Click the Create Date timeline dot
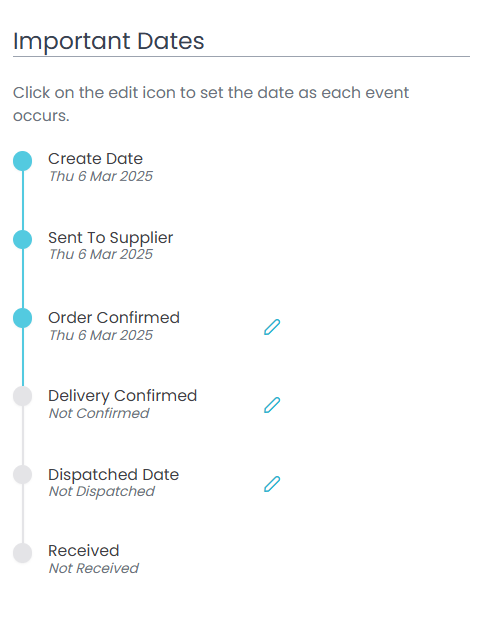Screen dimensions: 481x621 point(23,161)
